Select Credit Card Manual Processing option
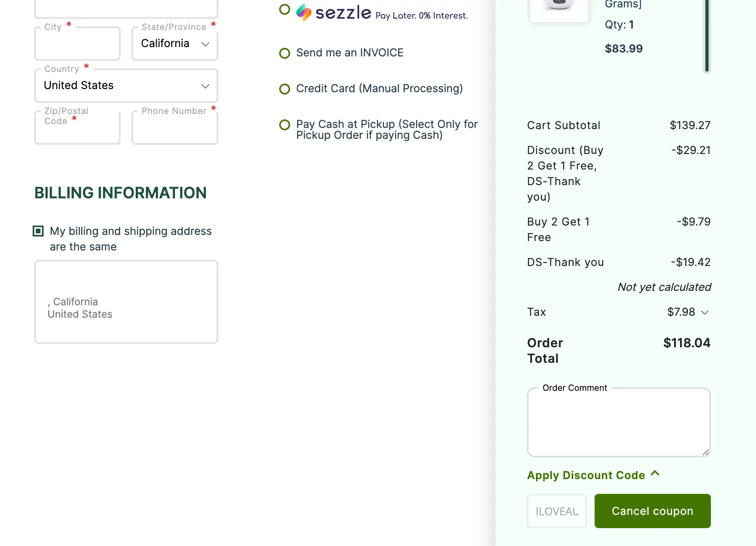Screen dimensions: 756x546 [285, 89]
